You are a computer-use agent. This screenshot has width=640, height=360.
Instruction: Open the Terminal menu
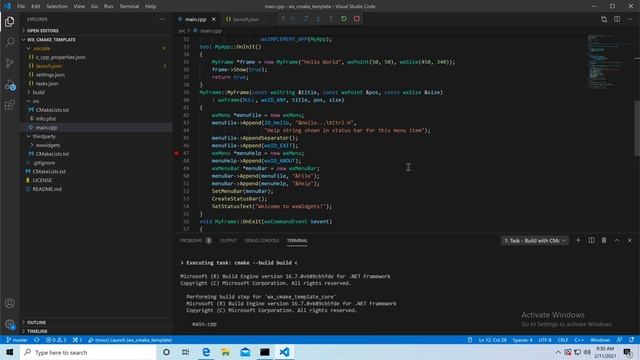[x=129, y=6]
